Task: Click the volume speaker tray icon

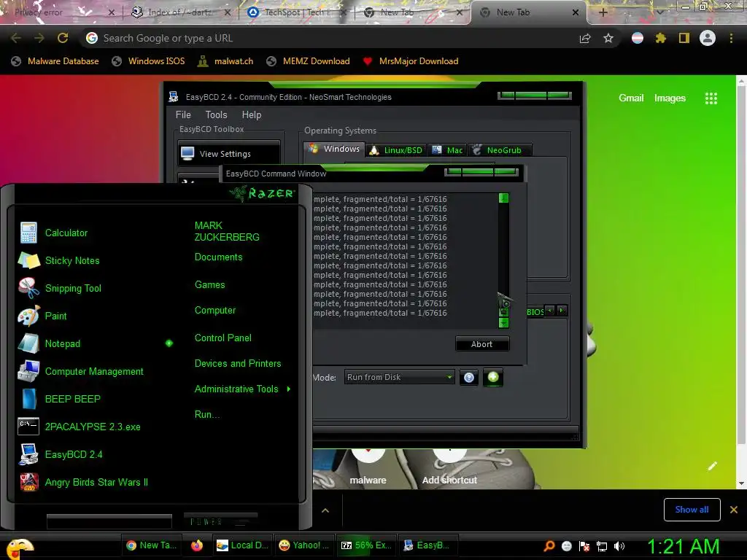Action: point(619,546)
